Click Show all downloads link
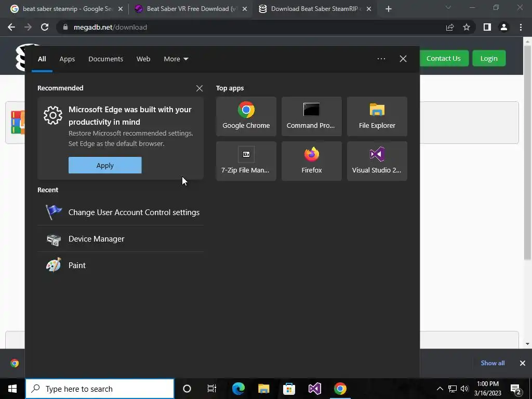Screen dimensions: 532x399 point(493,363)
